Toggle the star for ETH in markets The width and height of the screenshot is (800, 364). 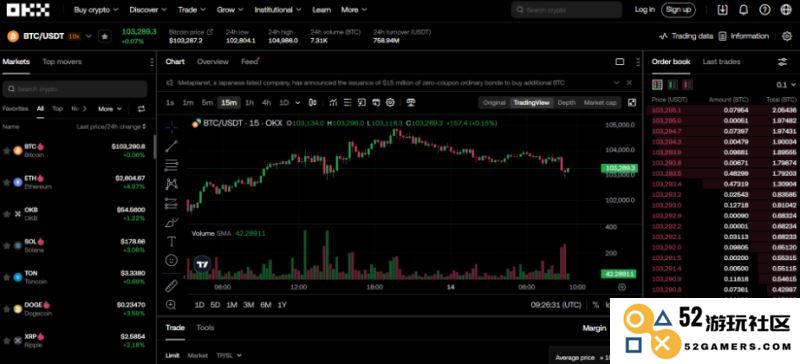tap(7, 182)
